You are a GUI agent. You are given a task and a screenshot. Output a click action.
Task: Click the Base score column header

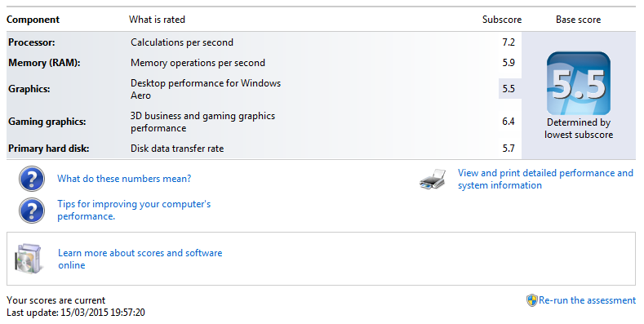[x=578, y=20]
